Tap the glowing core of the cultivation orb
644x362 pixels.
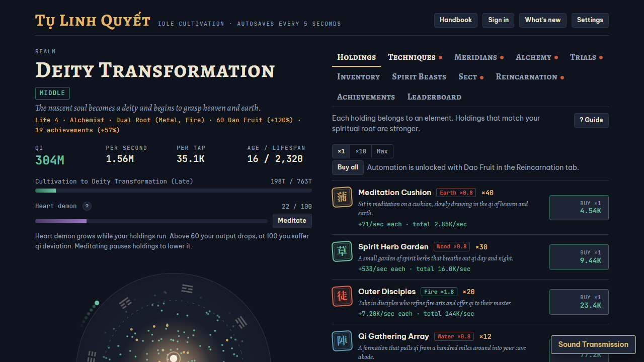(174, 358)
